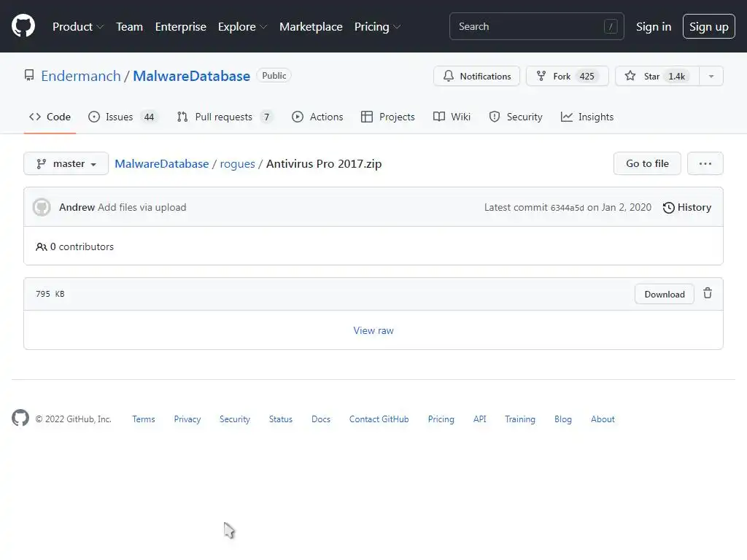Image resolution: width=747 pixels, height=560 pixels.
Task: Expand the Pricing dropdown in header
Action: (377, 27)
